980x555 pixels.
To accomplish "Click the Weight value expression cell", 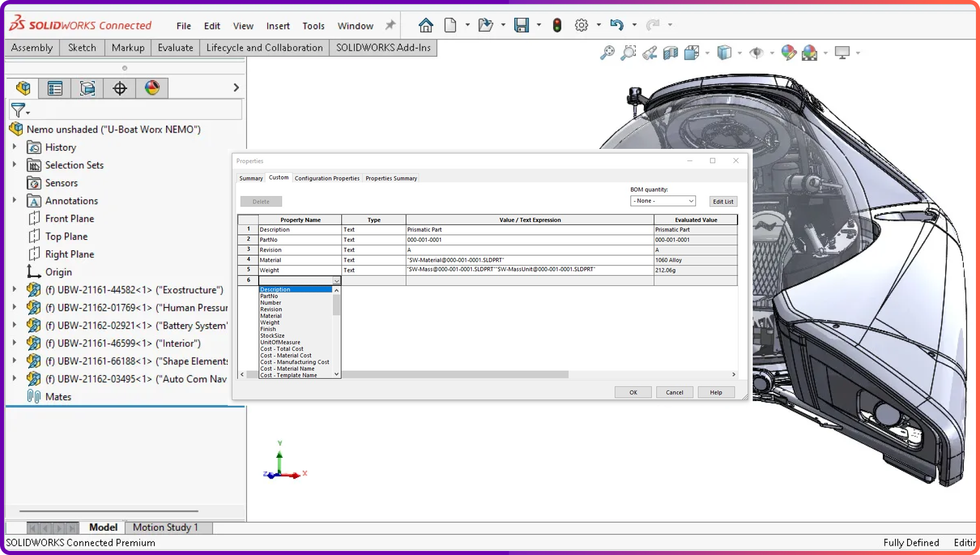I will [529, 270].
